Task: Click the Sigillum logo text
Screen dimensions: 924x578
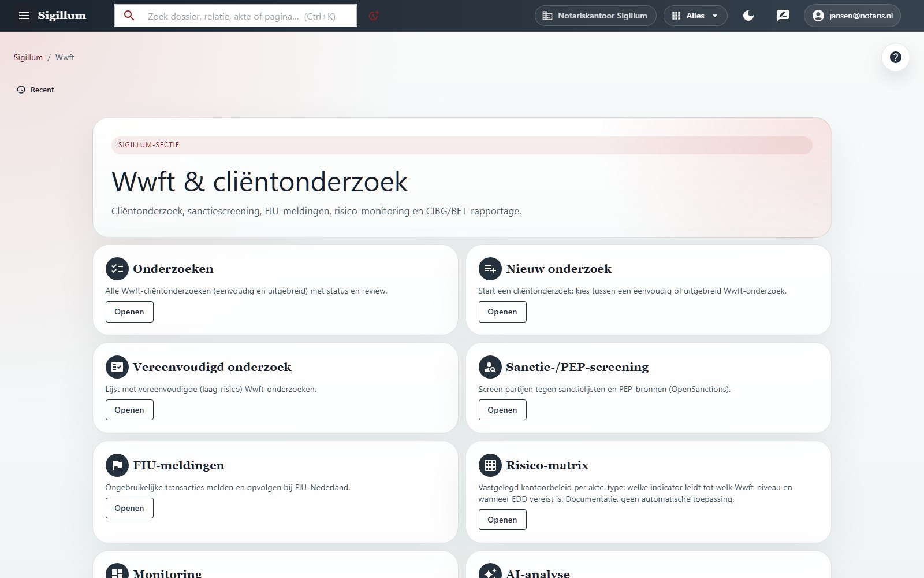Action: point(62,16)
